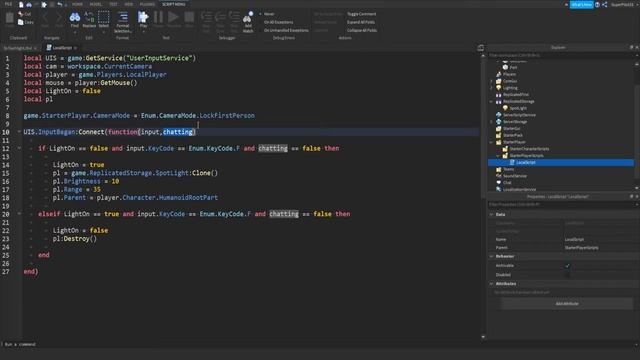
Task: Select the Lighting service in Explorer
Action: 510,88
